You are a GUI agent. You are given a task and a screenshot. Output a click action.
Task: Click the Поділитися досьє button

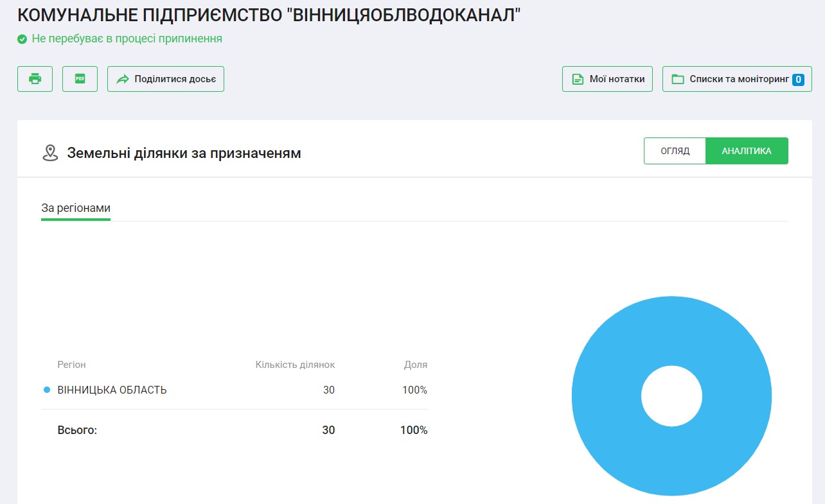[166, 79]
